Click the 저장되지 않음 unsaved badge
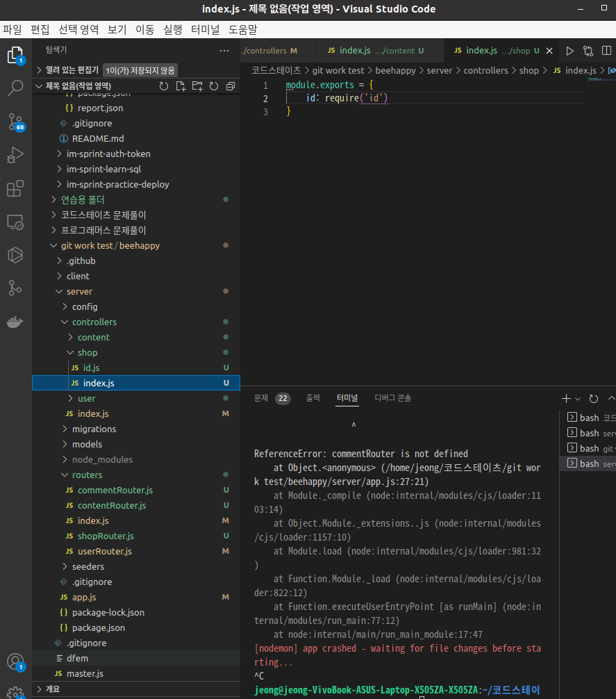The image size is (616, 699). (140, 70)
